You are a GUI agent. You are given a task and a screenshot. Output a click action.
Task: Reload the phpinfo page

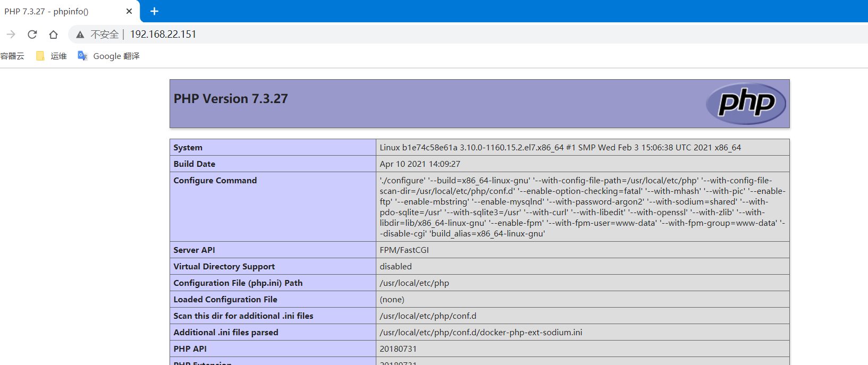tap(32, 34)
